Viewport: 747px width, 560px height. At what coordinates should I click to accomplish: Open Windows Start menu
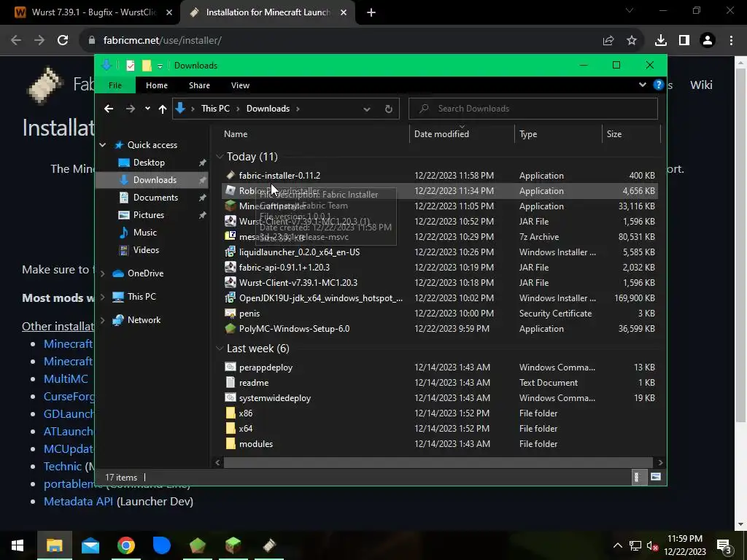click(x=18, y=545)
